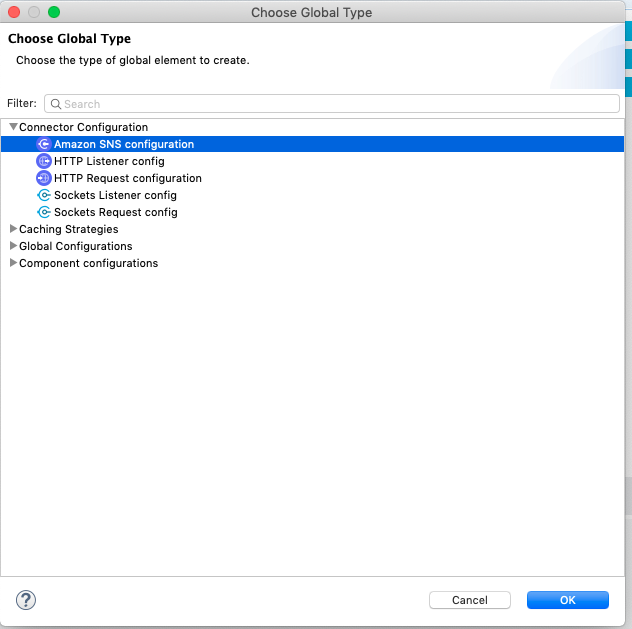The height and width of the screenshot is (629, 632).
Task: Click the HTTP Request configuration icon
Action: [x=44, y=178]
